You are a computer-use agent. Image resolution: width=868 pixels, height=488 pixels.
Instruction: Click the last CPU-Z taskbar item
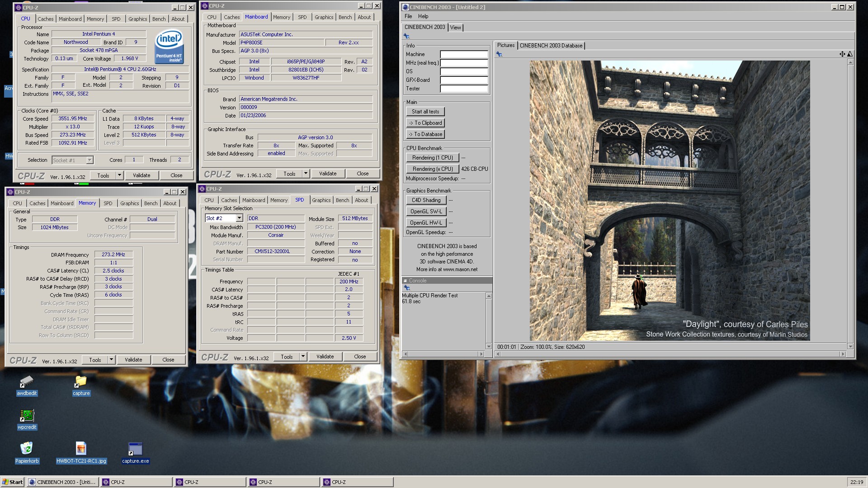(x=357, y=482)
